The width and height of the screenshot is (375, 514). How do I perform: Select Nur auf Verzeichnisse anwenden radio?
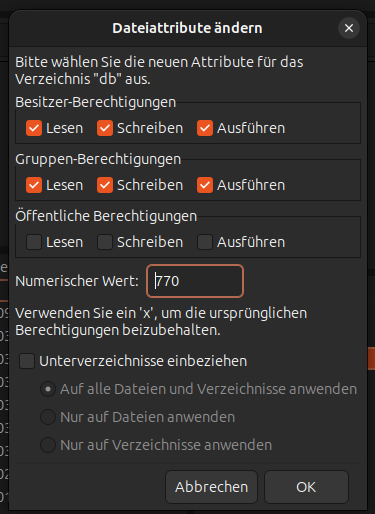[48, 445]
